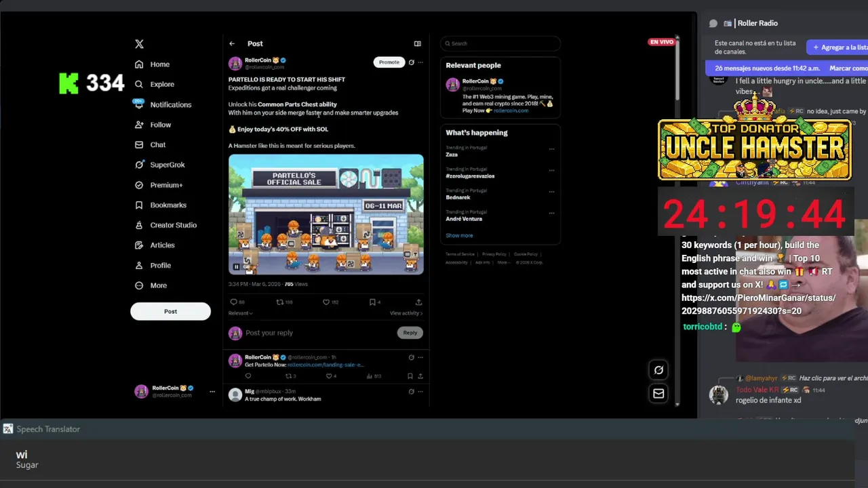The image size is (868, 488).
Task: Share the Get Partello Now reply
Action: click(420, 376)
